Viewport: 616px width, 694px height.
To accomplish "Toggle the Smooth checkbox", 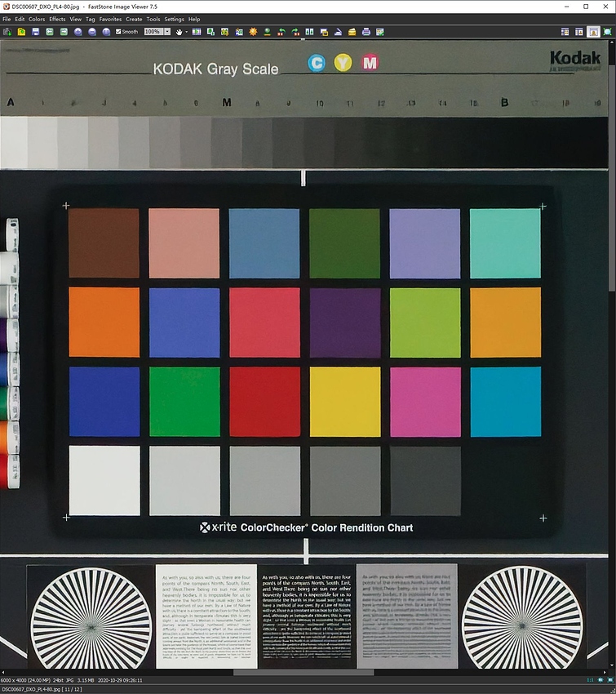I will click(119, 32).
